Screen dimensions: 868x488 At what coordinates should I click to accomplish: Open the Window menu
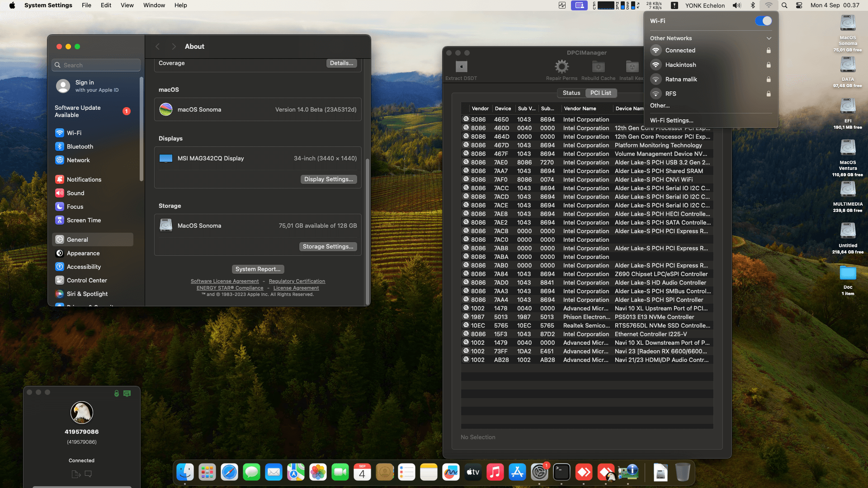coord(154,5)
